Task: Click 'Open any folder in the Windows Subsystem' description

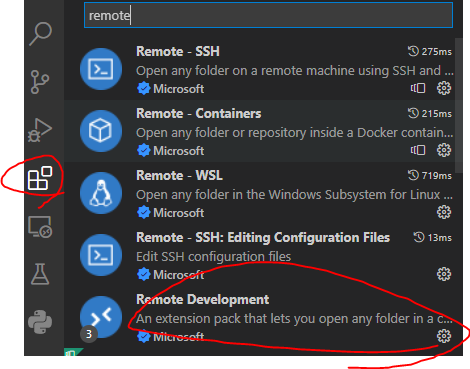Action: coord(295,195)
